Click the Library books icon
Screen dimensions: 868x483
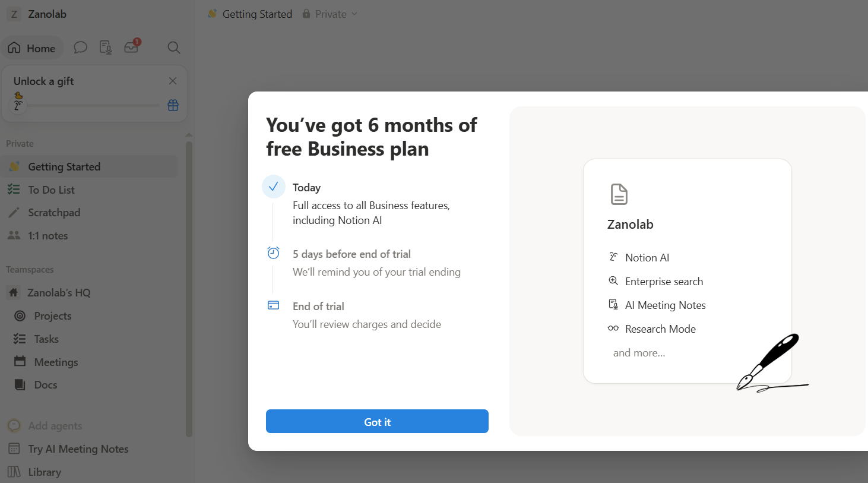14,472
